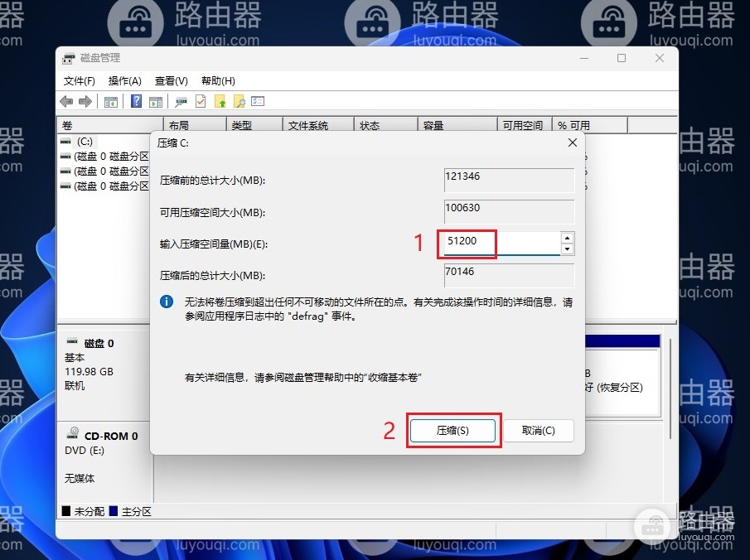This screenshot has height=560, width=750.
Task: Open Help via blue question-mark icon
Action: 136,101
